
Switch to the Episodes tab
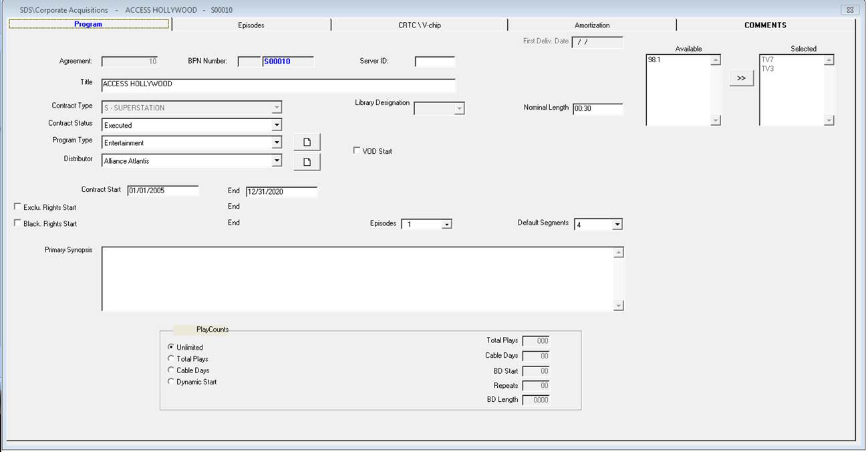tap(251, 25)
